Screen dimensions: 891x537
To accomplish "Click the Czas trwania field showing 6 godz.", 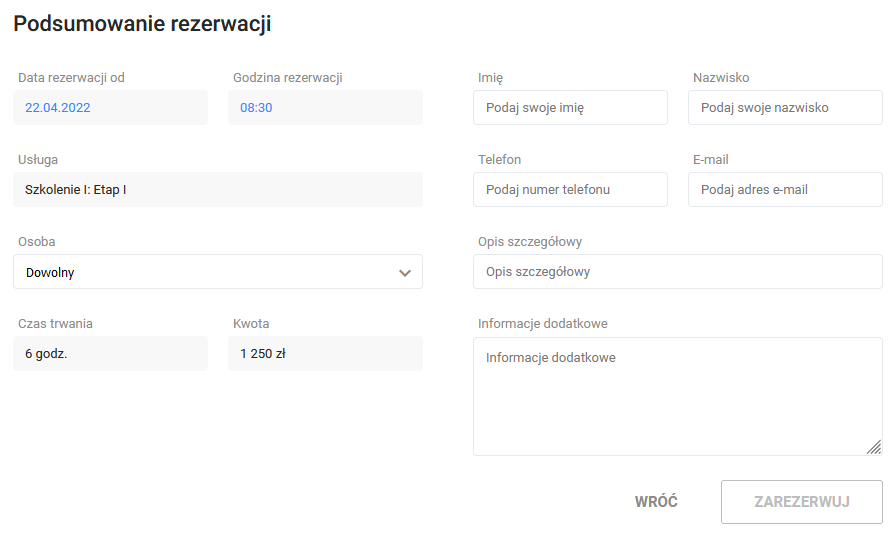I will point(110,353).
